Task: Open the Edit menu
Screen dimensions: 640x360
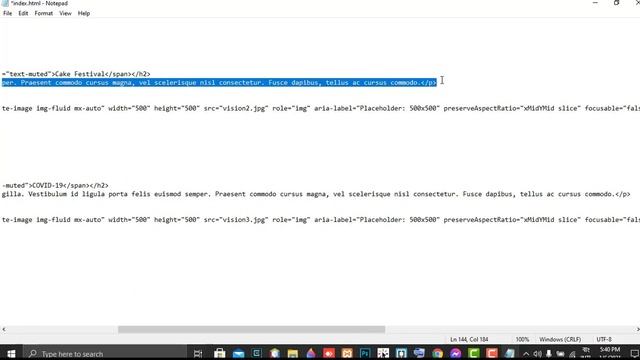Action: (x=23, y=13)
